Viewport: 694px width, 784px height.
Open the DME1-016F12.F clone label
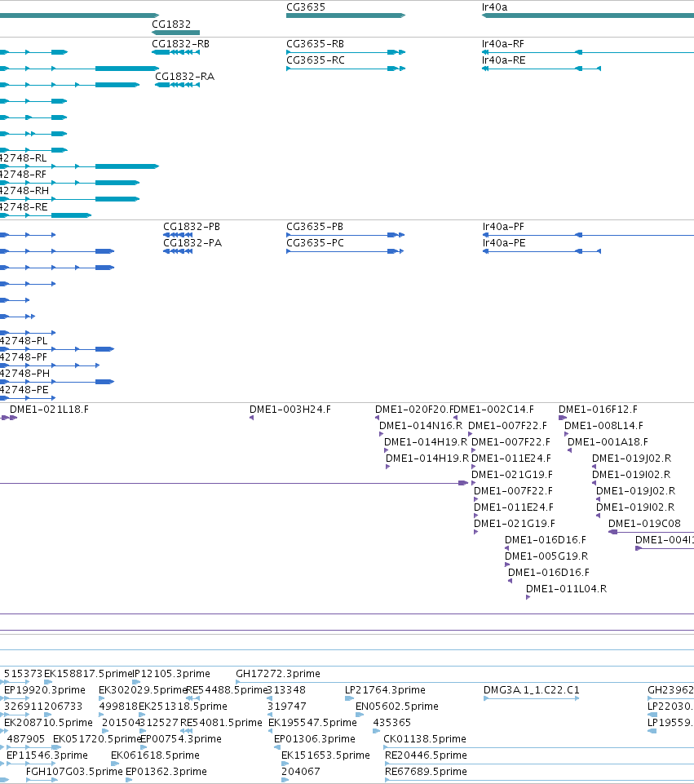point(598,410)
